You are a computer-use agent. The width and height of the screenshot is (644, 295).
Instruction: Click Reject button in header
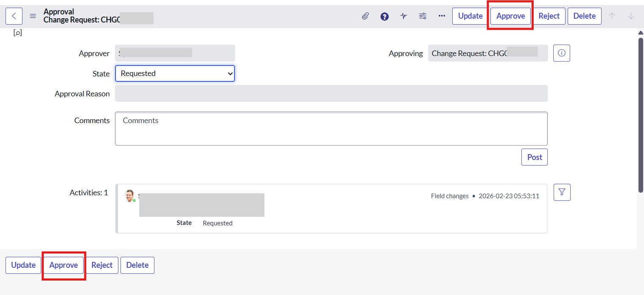(x=549, y=16)
